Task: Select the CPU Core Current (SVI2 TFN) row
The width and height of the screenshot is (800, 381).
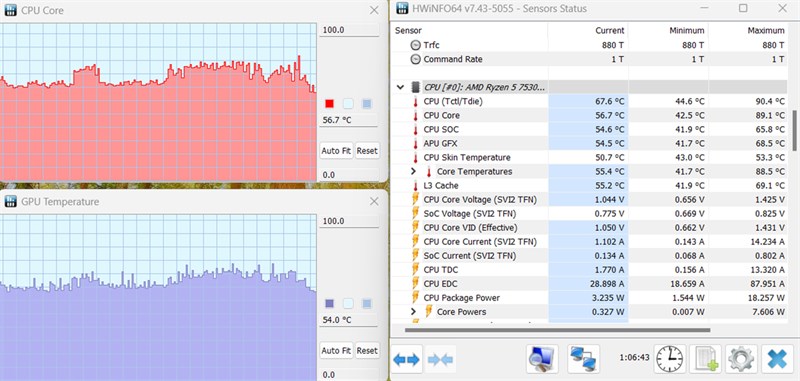Action: [590, 242]
